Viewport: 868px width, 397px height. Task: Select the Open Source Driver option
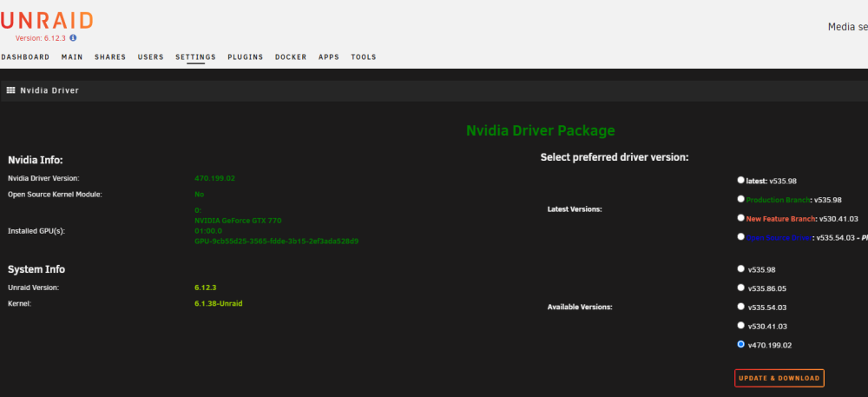click(x=740, y=236)
